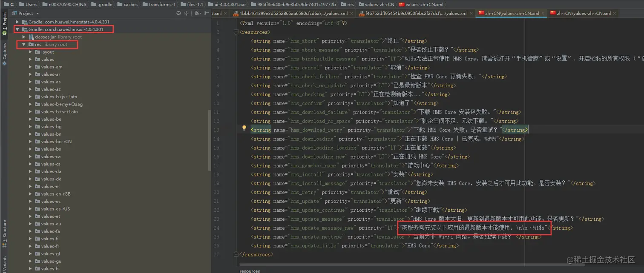
Task: Click the caches breadcrumb in navigation bar
Action: [130, 4]
